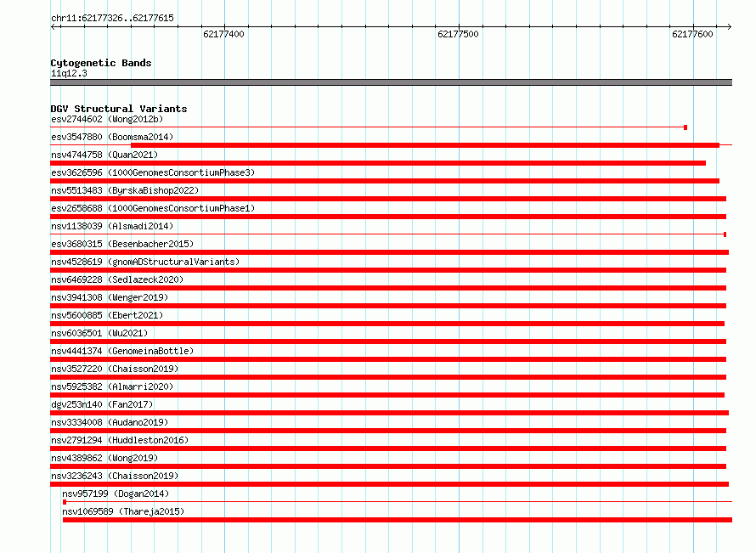This screenshot has width=756, height=553.
Task: Open variant nsv6036501 (Wu2021)
Action: pos(99,333)
